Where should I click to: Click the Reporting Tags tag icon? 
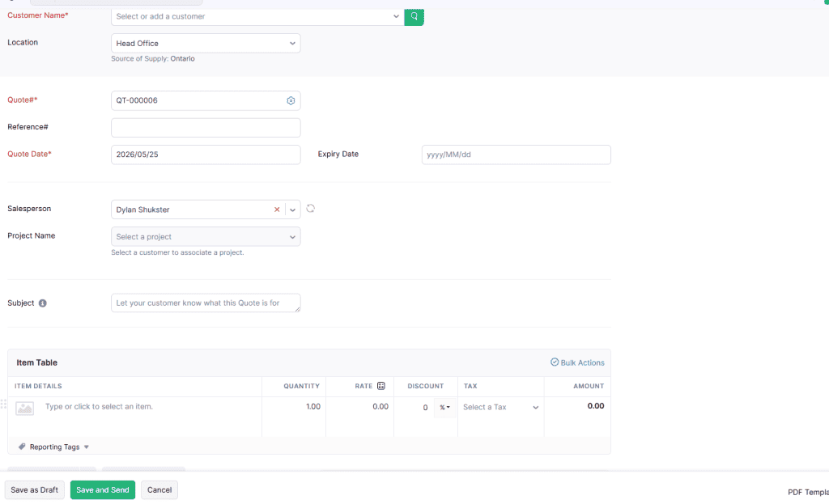coord(22,447)
